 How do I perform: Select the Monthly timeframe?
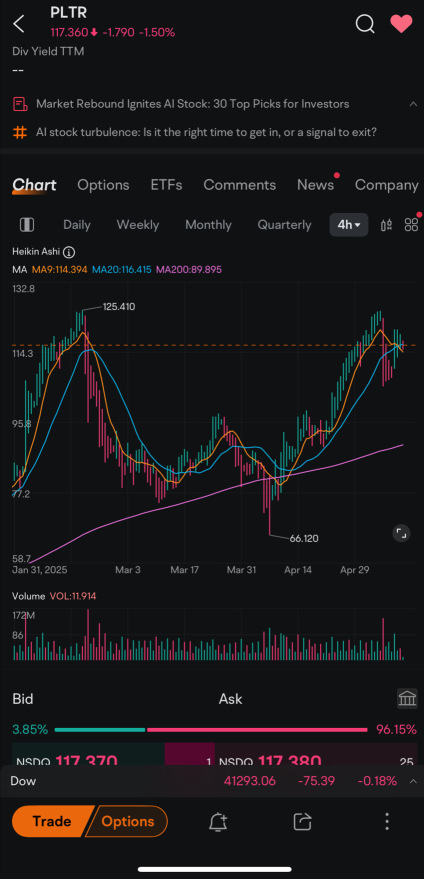(x=208, y=225)
